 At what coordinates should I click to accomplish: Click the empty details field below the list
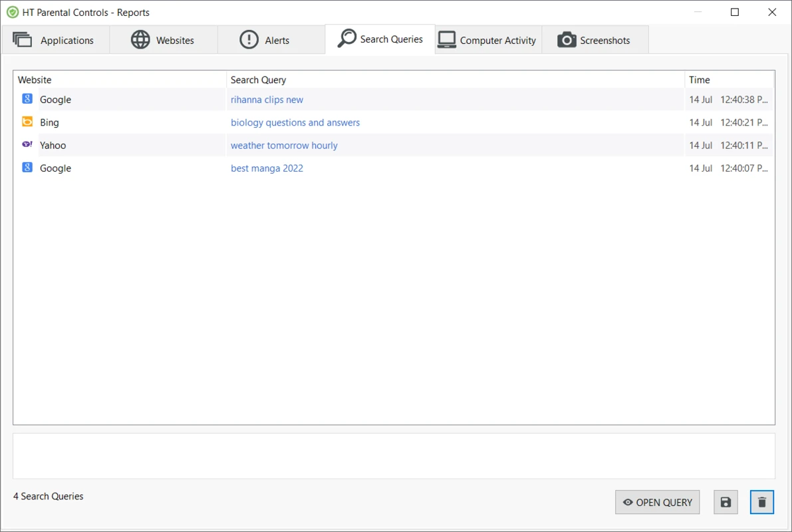point(394,456)
